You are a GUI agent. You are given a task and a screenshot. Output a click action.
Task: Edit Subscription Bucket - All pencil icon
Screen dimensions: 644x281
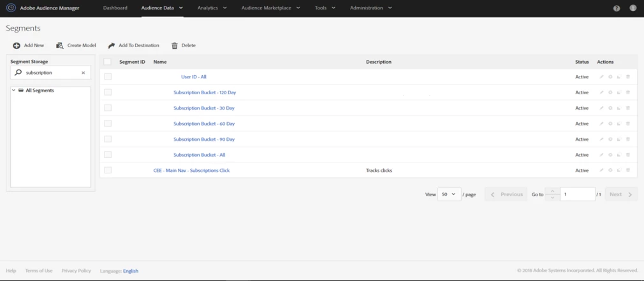(x=601, y=155)
